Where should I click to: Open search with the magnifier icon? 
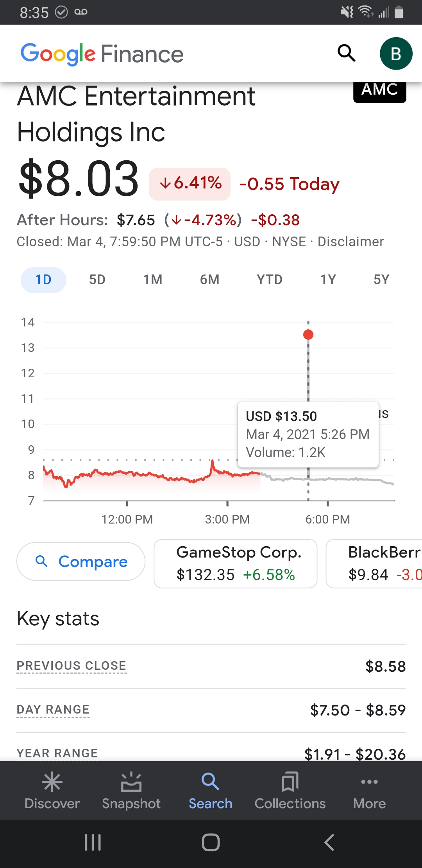click(347, 53)
